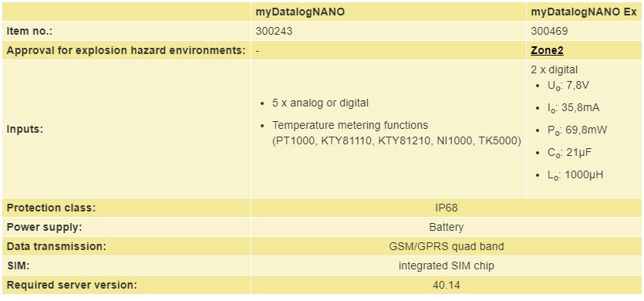Click the 'Required server version:' label
644x301 pixels.
click(x=72, y=285)
